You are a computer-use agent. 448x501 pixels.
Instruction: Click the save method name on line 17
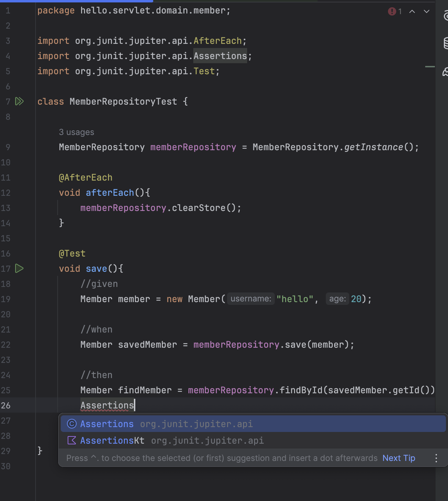pos(96,269)
